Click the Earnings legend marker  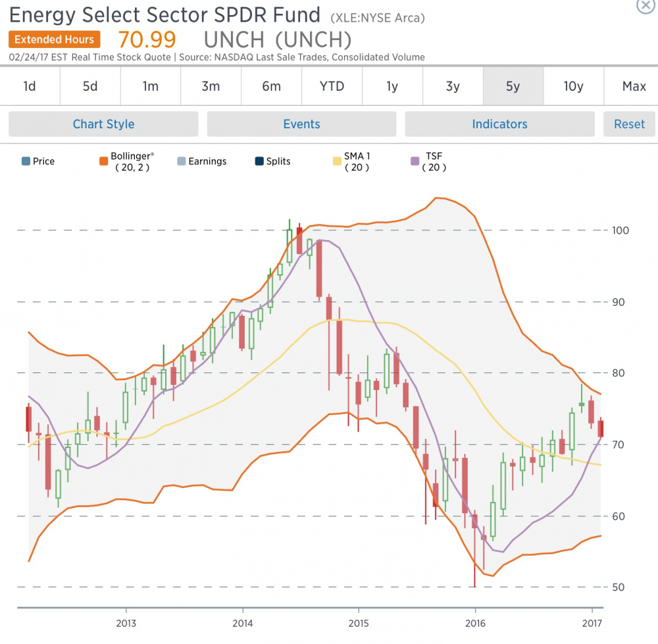(x=182, y=161)
